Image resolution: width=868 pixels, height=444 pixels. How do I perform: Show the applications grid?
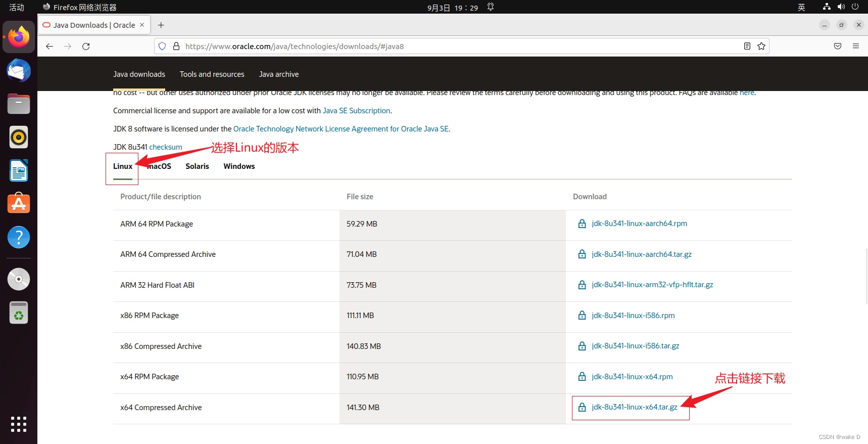tap(19, 424)
